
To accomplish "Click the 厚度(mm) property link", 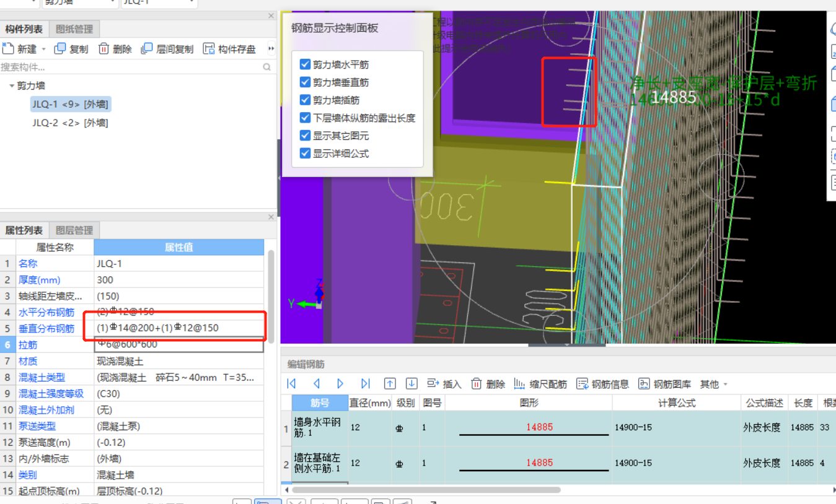I will click(39, 280).
